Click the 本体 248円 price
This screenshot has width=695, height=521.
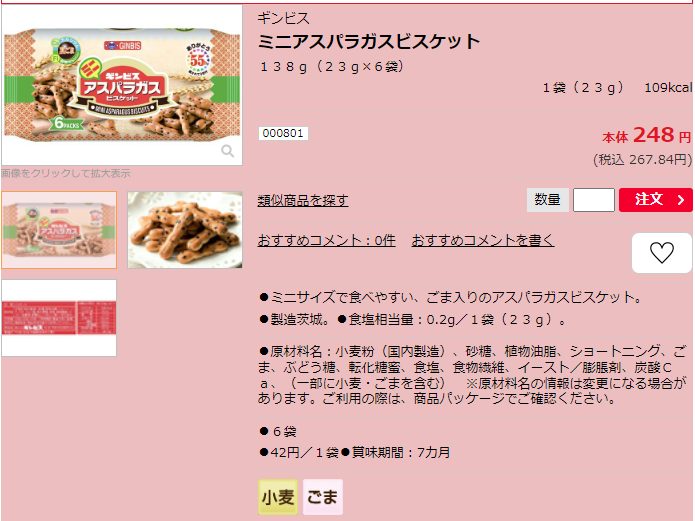[647, 135]
